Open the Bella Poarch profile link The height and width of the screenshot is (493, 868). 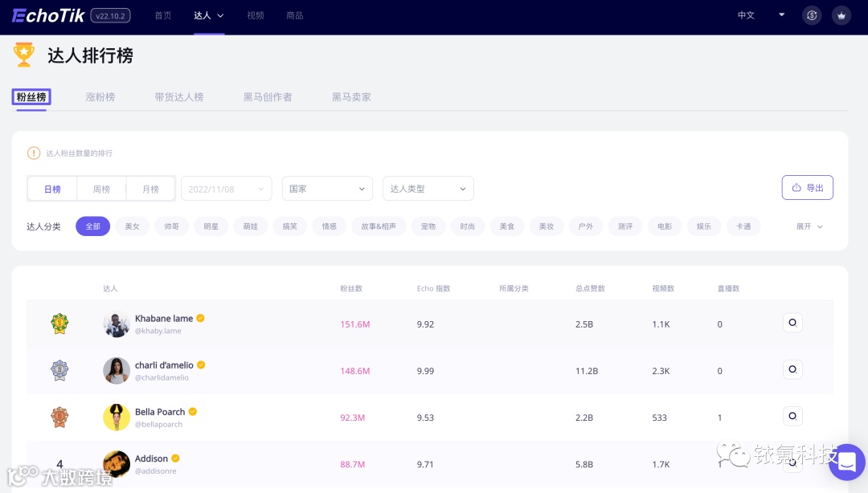[160, 412]
